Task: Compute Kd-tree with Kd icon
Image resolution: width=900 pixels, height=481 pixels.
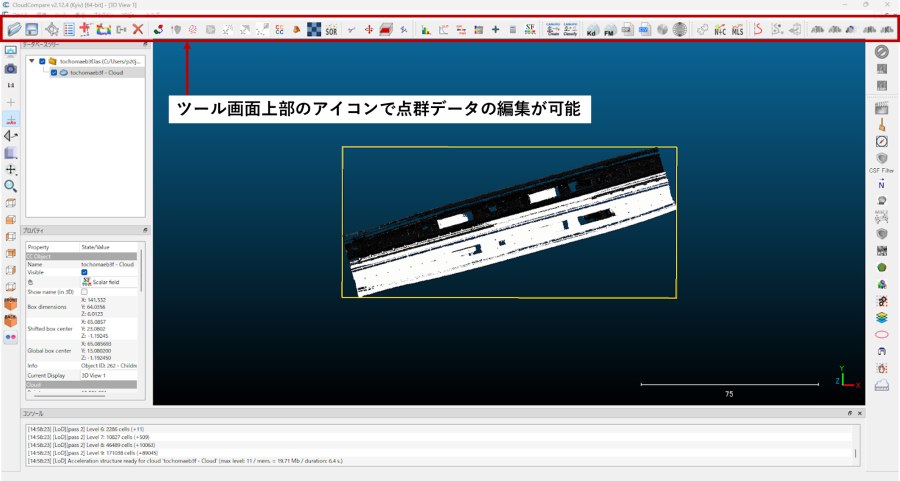Action: point(592,29)
